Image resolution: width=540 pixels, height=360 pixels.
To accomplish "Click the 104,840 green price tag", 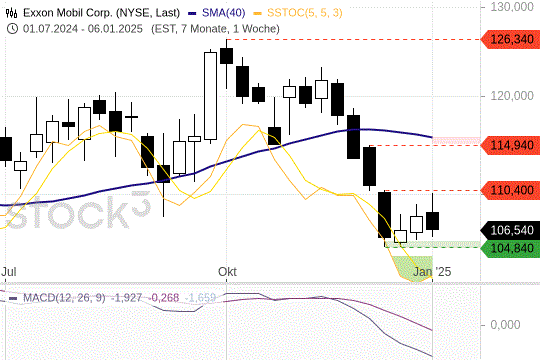I will point(510,248).
